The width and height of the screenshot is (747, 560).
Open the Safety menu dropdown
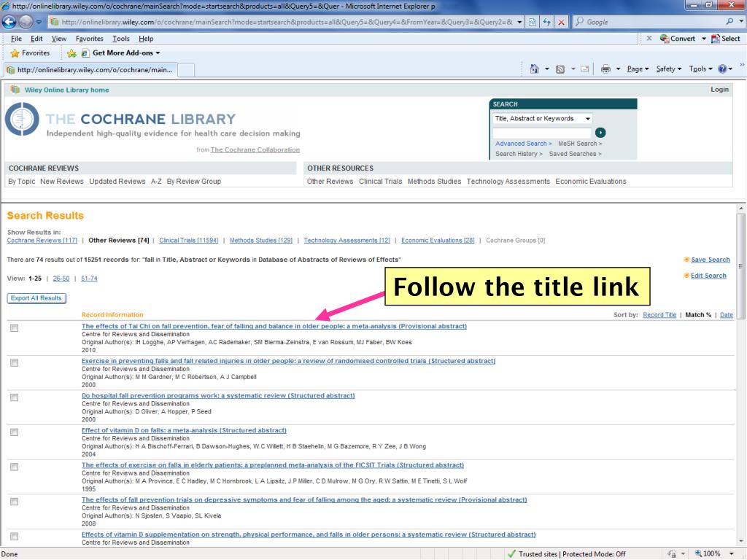(668, 69)
